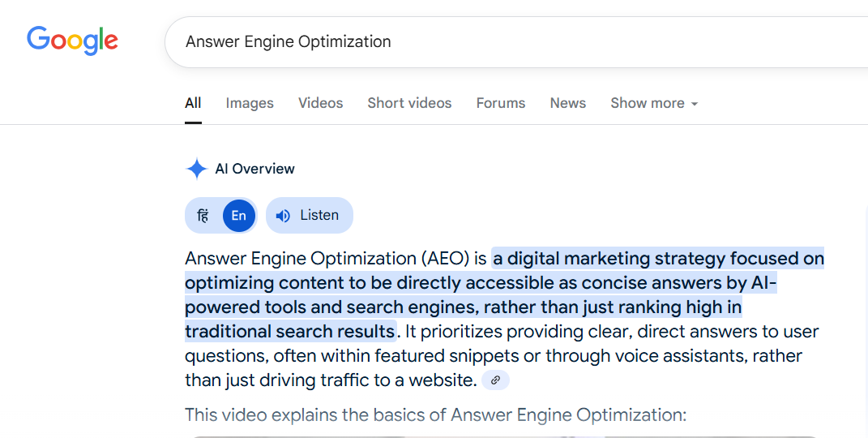Click the "This video explains the basics" text
This screenshot has height=438, width=868.
click(436, 414)
